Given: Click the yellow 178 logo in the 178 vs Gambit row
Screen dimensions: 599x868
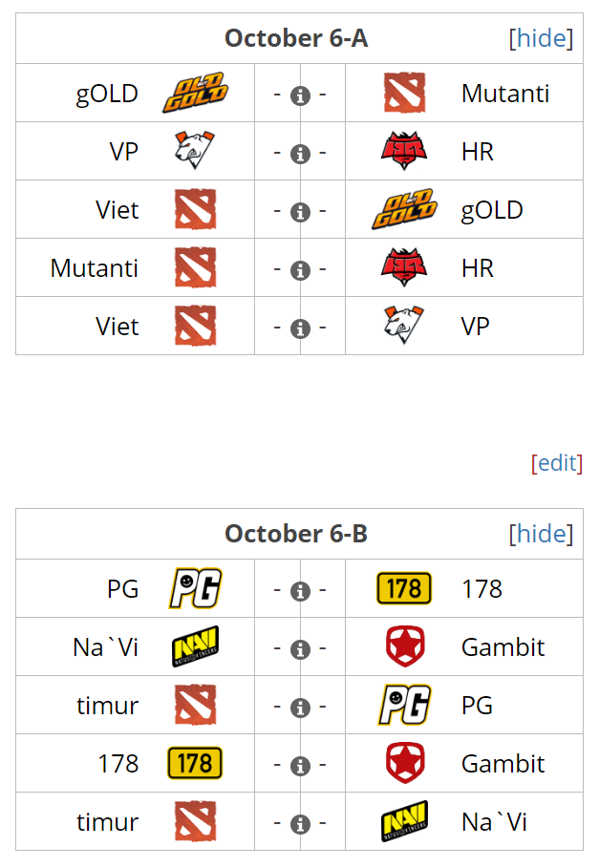Looking at the screenshot, I should pos(195,763).
